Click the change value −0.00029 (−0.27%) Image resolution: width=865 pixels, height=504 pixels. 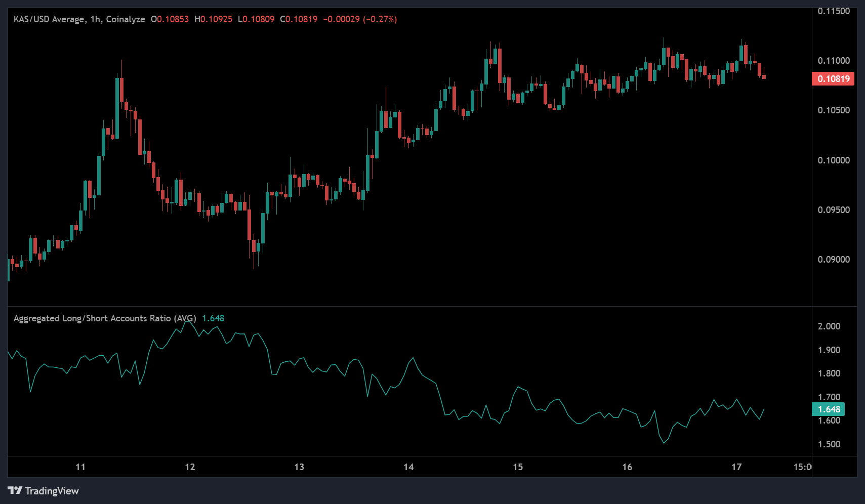pyautogui.click(x=360, y=19)
